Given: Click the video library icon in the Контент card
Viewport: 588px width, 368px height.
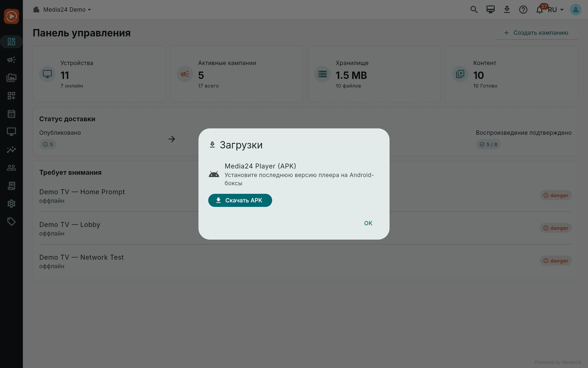Looking at the screenshot, I should [x=460, y=74].
